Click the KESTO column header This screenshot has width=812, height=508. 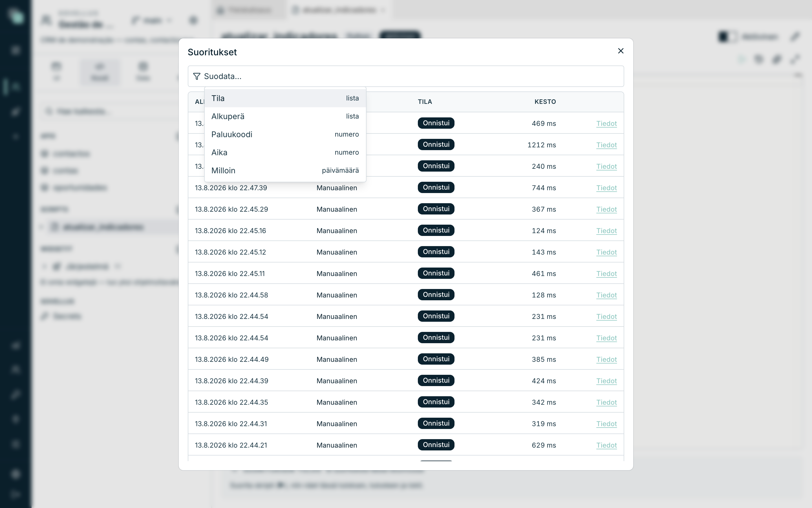[x=545, y=102]
